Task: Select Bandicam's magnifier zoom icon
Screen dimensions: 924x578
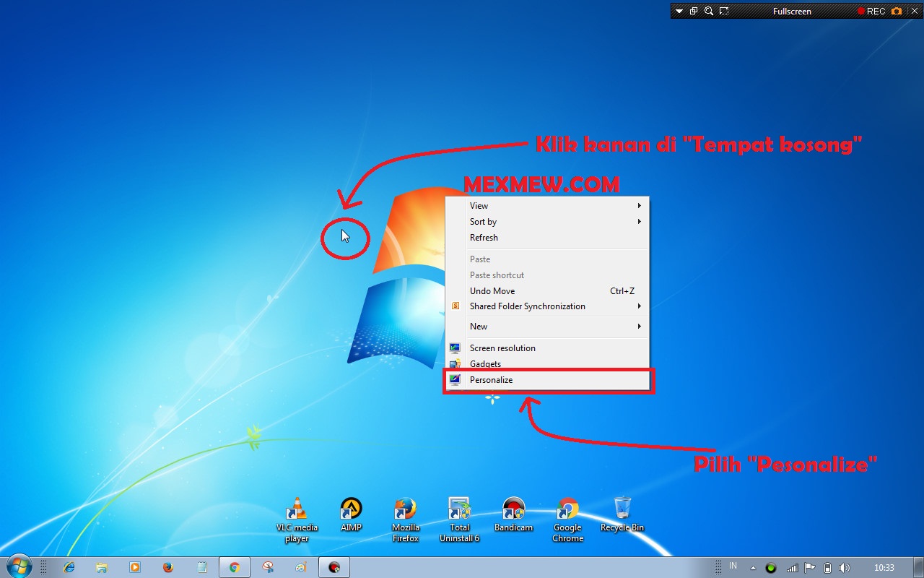Action: coord(708,11)
